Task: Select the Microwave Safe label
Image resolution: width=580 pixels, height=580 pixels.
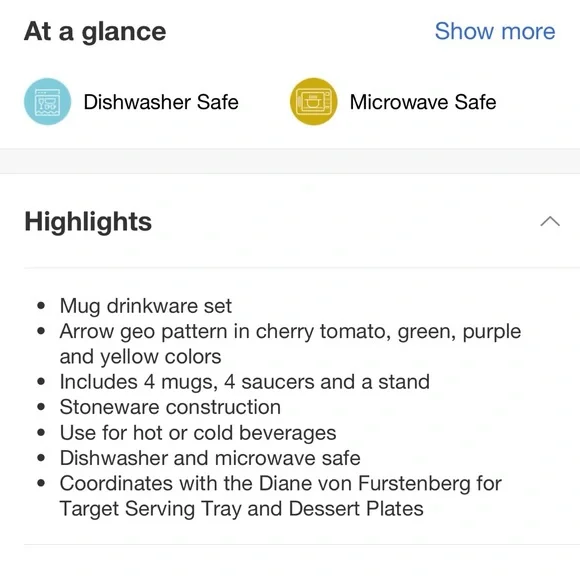Action: [423, 102]
